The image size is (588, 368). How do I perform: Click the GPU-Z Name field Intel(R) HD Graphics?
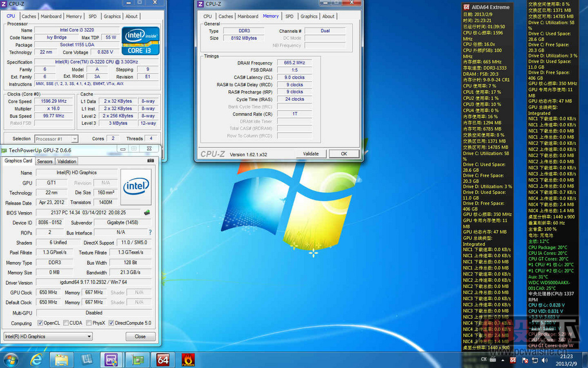coord(76,172)
